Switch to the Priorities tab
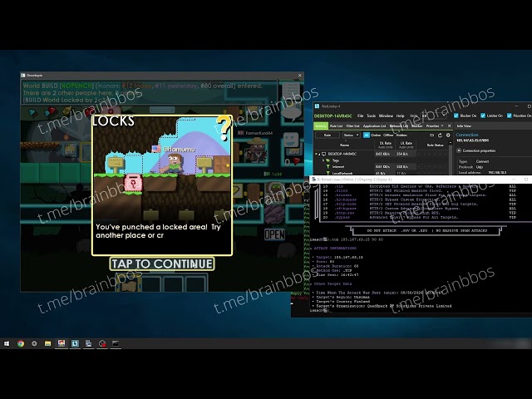532x399 pixels. (432, 126)
